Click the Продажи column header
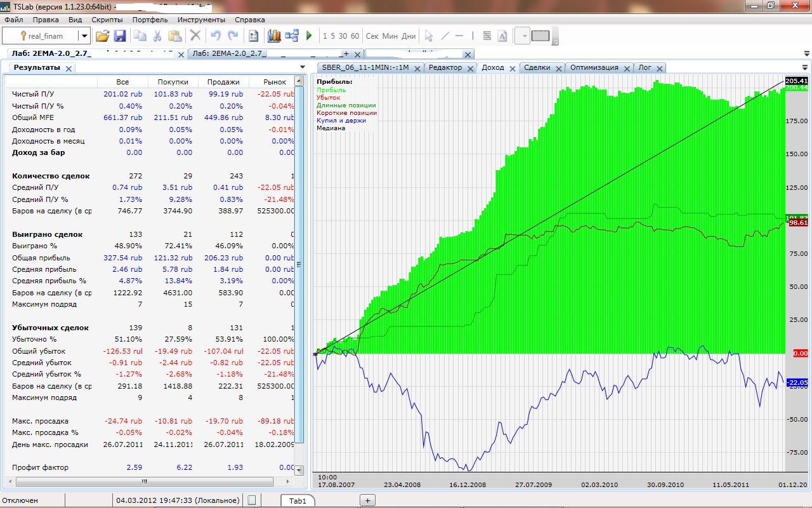The image size is (812, 508). tap(223, 82)
